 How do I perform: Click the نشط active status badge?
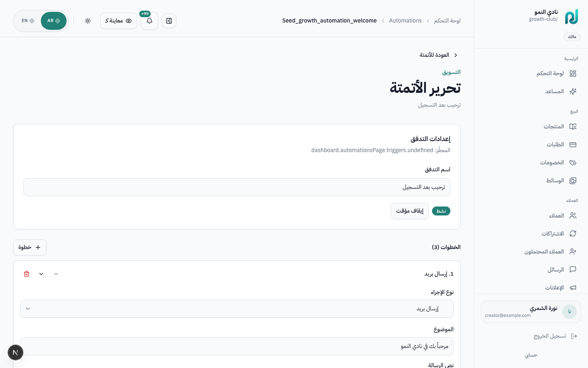[x=441, y=211]
